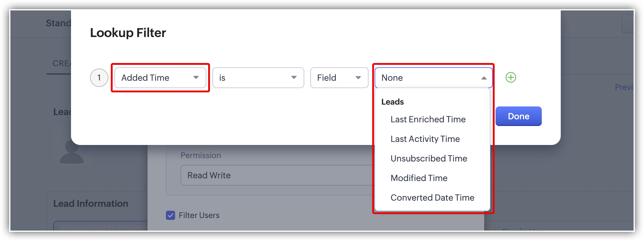Click the Leads group header in list
The image size is (644, 241).
(392, 102)
